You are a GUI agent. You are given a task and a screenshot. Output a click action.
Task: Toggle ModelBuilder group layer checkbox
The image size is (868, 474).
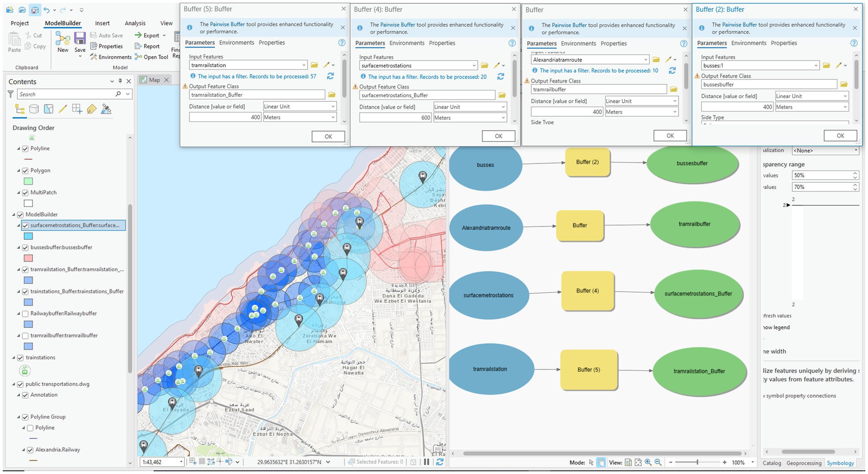coord(21,215)
